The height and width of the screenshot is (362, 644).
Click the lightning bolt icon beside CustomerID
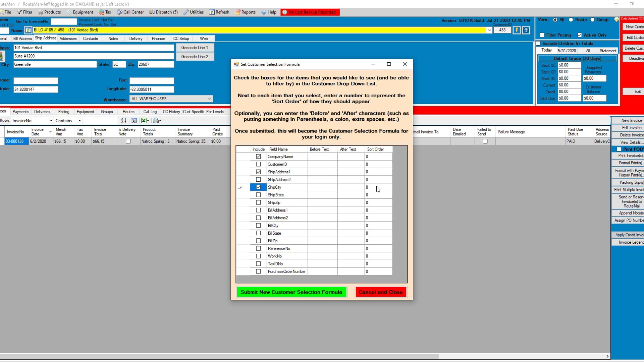click(517, 30)
